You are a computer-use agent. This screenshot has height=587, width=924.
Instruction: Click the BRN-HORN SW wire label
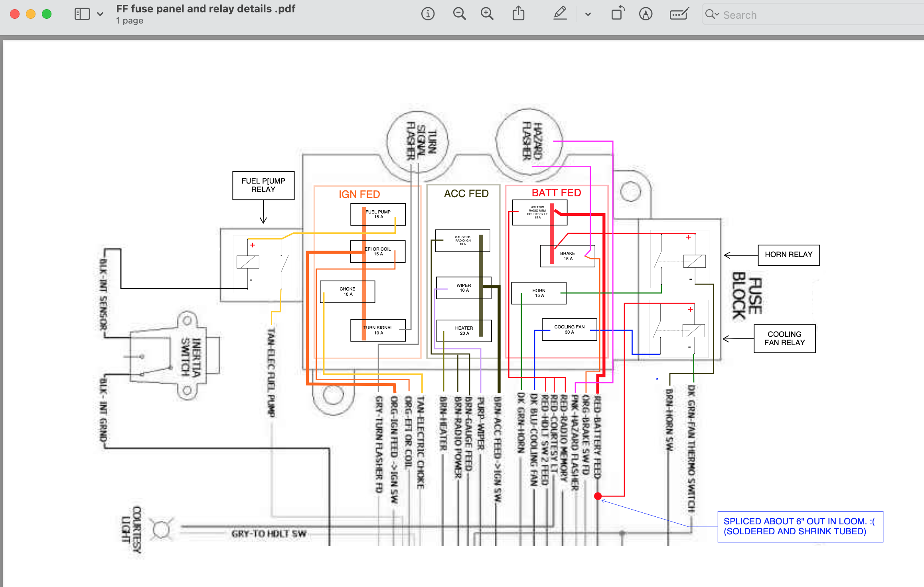(669, 420)
